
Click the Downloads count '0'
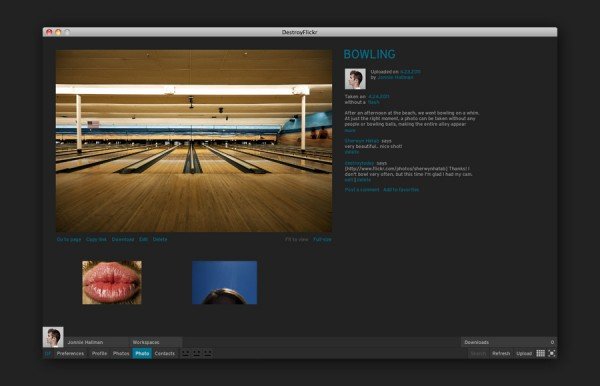pyautogui.click(x=552, y=342)
